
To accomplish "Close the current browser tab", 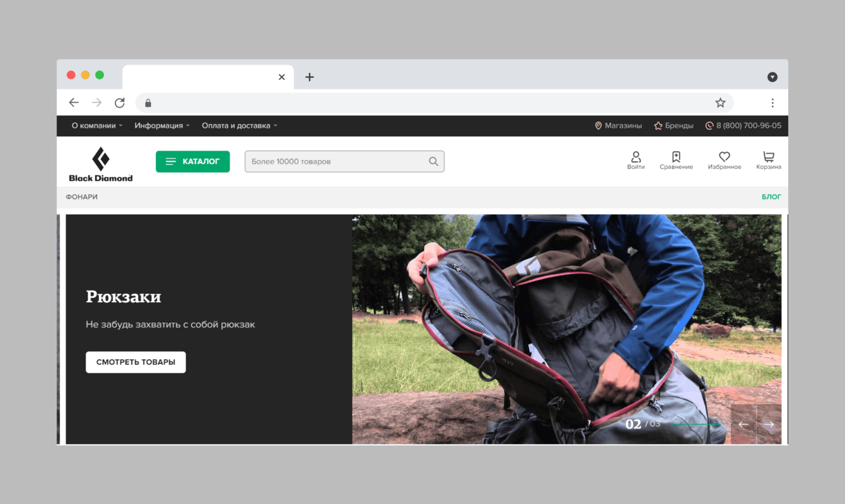I will (x=282, y=77).
